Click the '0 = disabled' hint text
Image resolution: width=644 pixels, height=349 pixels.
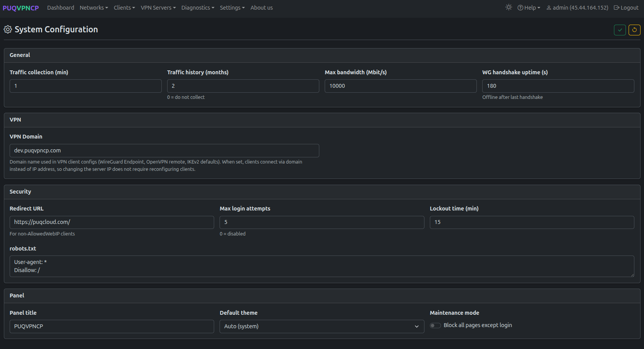tap(233, 234)
